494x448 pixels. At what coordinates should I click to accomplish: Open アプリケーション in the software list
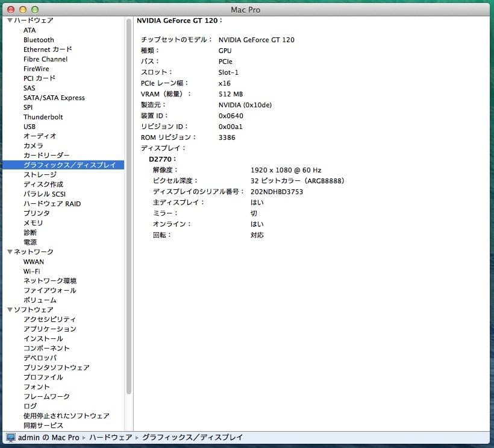(x=49, y=329)
